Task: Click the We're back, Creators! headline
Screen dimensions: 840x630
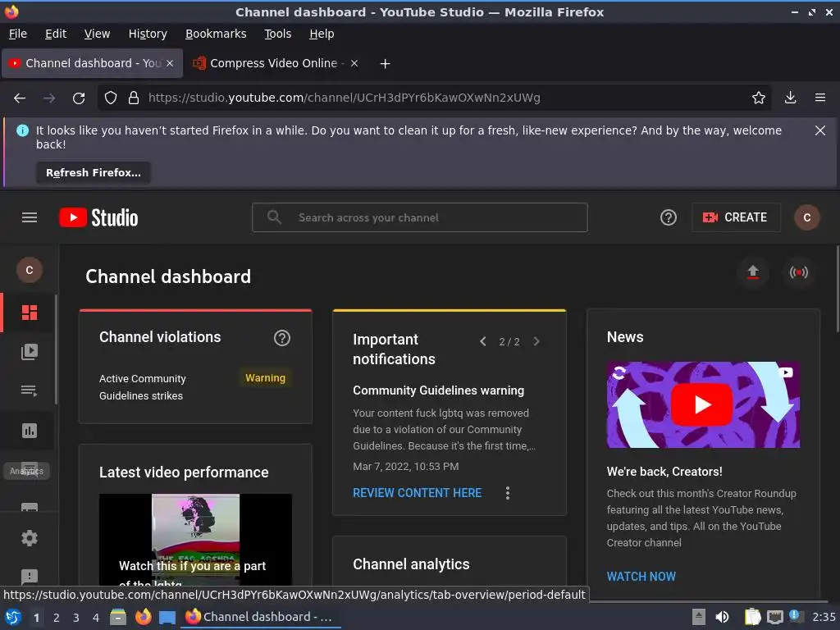Action: click(x=664, y=472)
